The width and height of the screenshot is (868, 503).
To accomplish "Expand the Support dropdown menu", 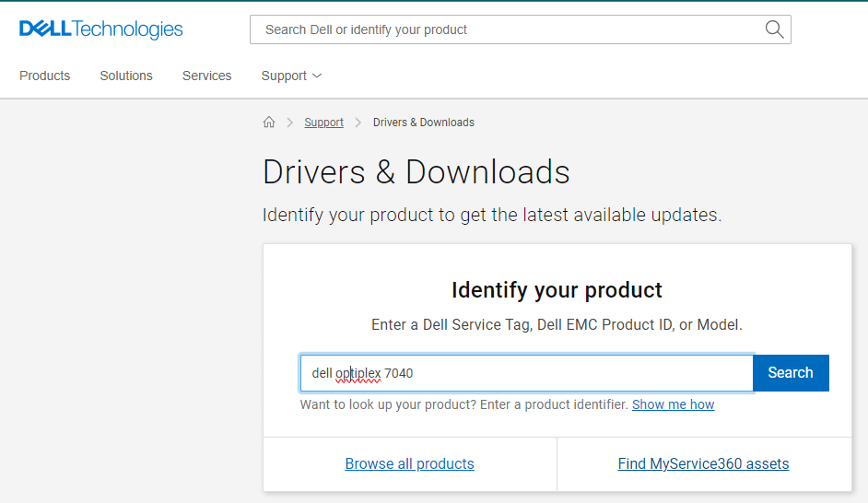I will pyautogui.click(x=291, y=76).
